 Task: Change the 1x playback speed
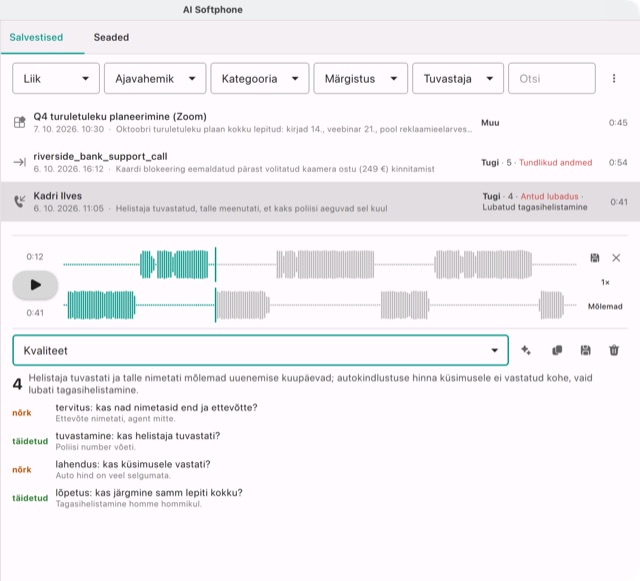tap(605, 282)
